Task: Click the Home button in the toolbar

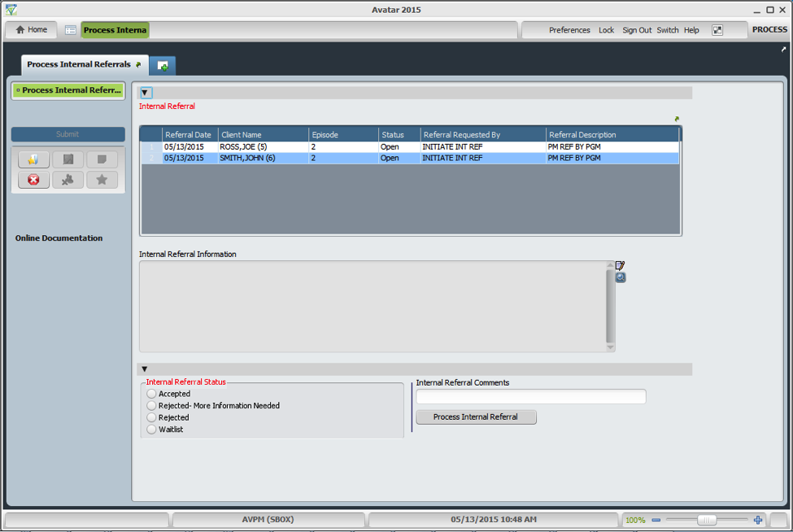Action: click(30, 29)
